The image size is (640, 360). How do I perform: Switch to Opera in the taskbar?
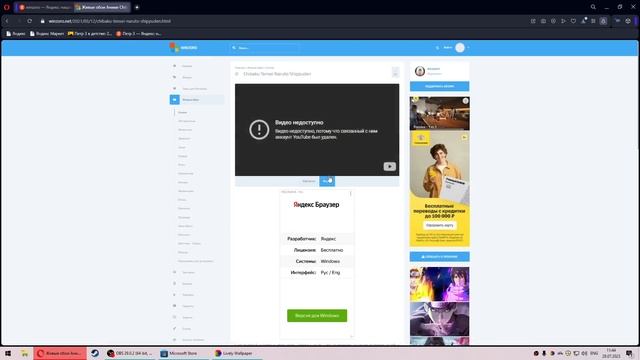point(60,353)
